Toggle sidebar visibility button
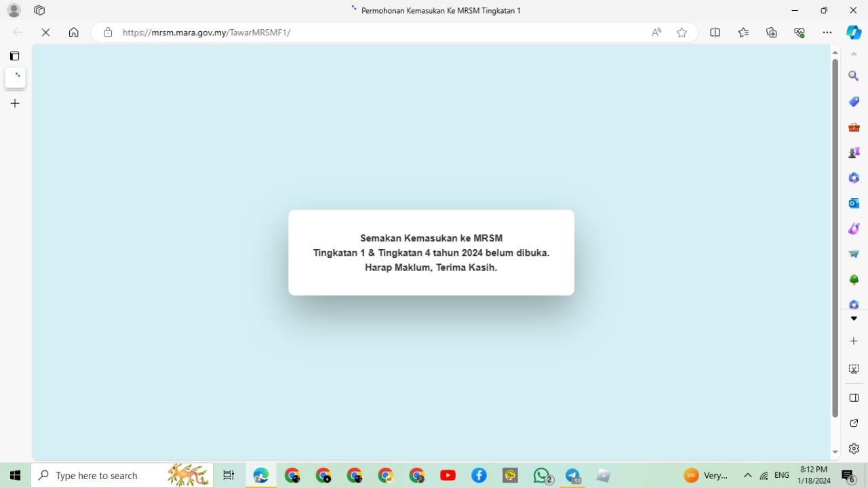Screen dimensions: 868x488 coord(854,398)
